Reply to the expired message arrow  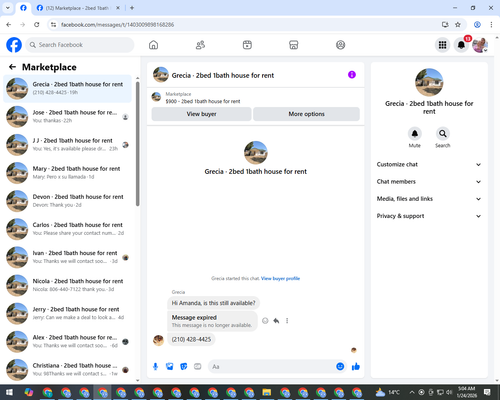coord(276,321)
